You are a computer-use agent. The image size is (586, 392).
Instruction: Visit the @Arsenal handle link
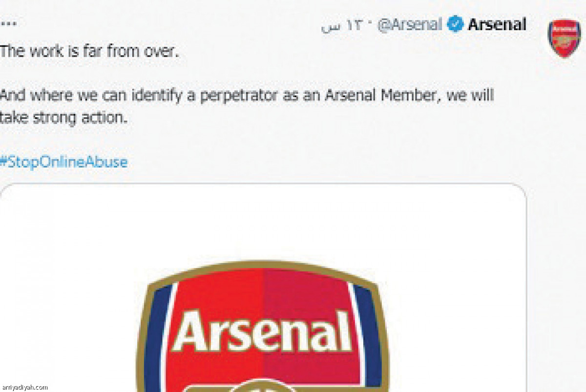coord(410,24)
